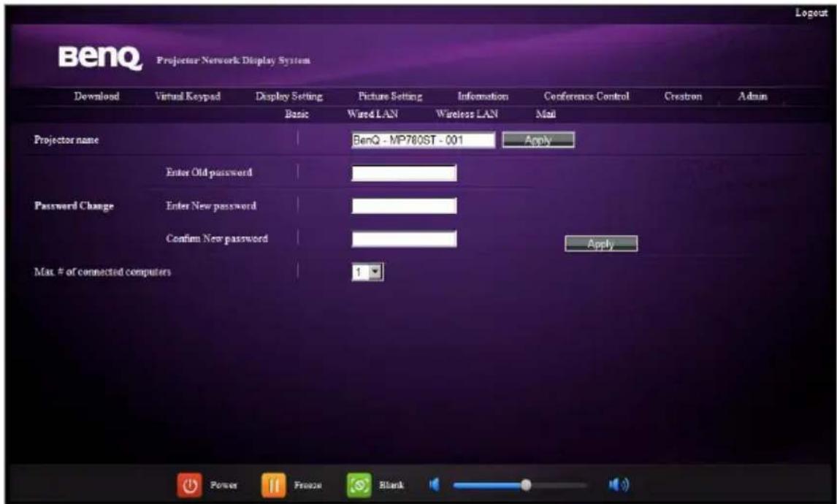Screen dimensions: 837x504
Task: Apply the password change
Action: [x=601, y=243]
